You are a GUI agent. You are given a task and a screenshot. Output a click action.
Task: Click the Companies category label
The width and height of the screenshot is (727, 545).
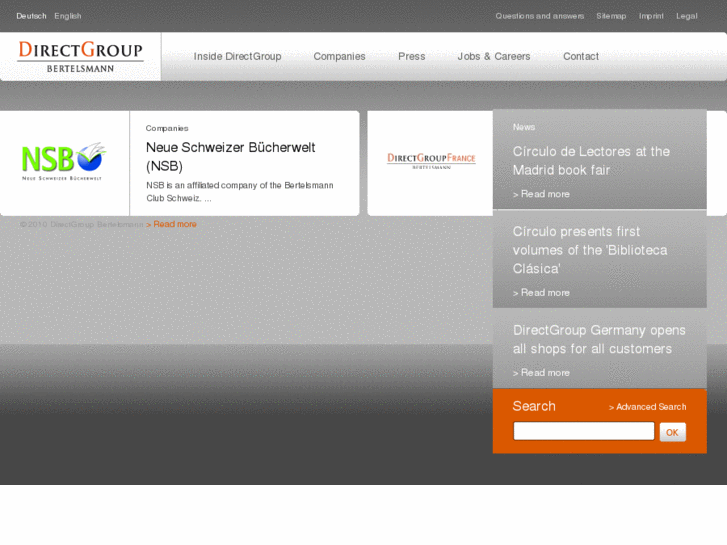coord(167,128)
